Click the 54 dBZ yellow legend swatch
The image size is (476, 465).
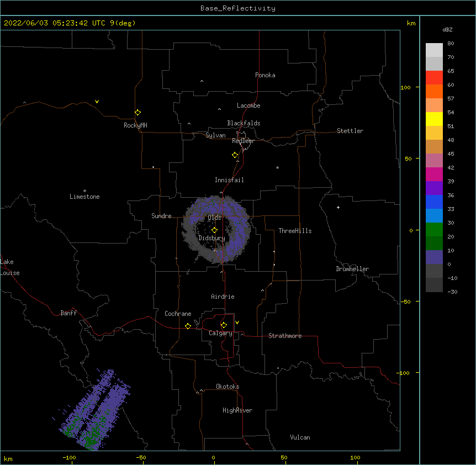tap(434, 119)
